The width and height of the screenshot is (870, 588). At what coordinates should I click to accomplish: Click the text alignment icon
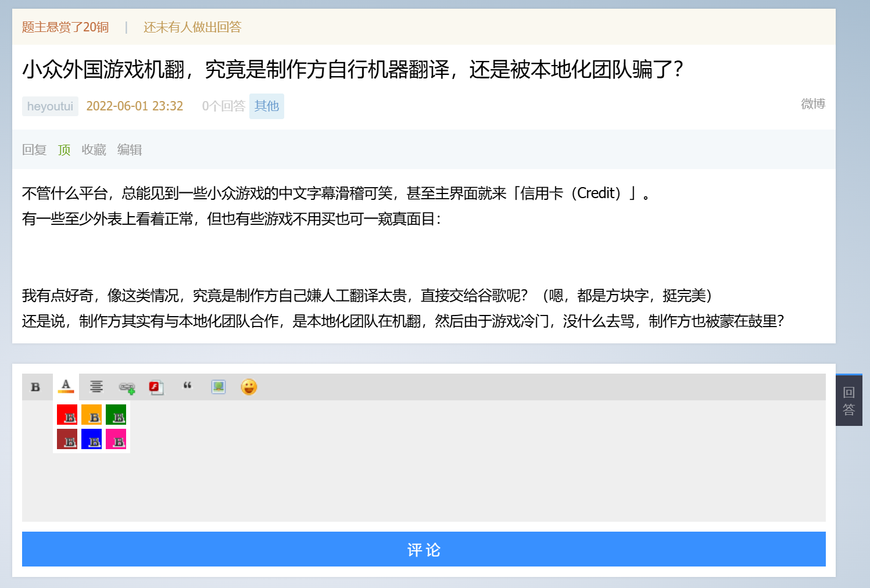[96, 387]
